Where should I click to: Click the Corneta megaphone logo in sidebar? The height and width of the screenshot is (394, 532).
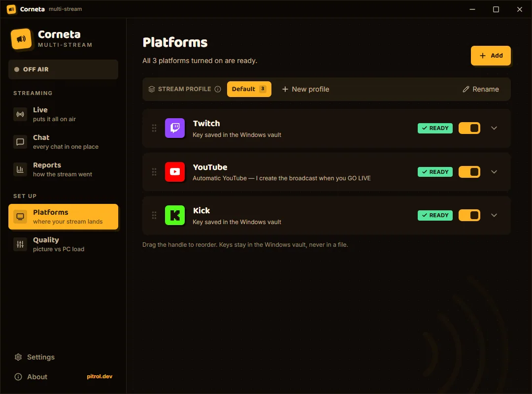21,39
